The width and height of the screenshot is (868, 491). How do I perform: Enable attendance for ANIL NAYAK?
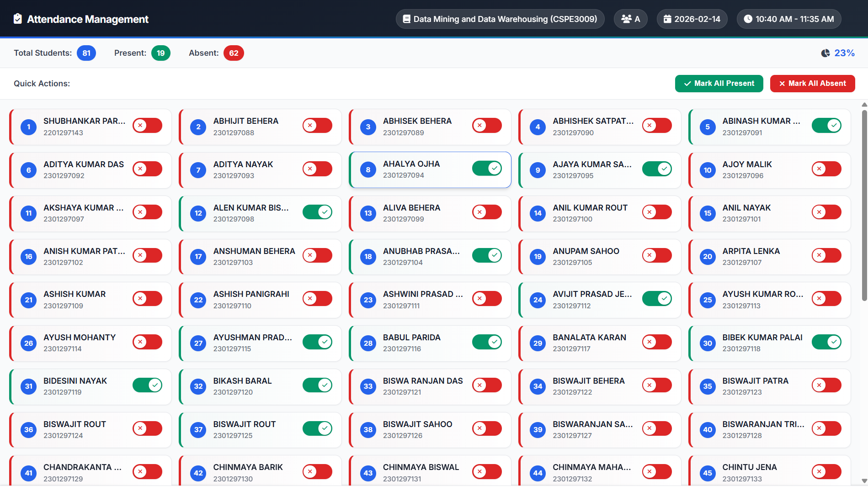(x=827, y=212)
